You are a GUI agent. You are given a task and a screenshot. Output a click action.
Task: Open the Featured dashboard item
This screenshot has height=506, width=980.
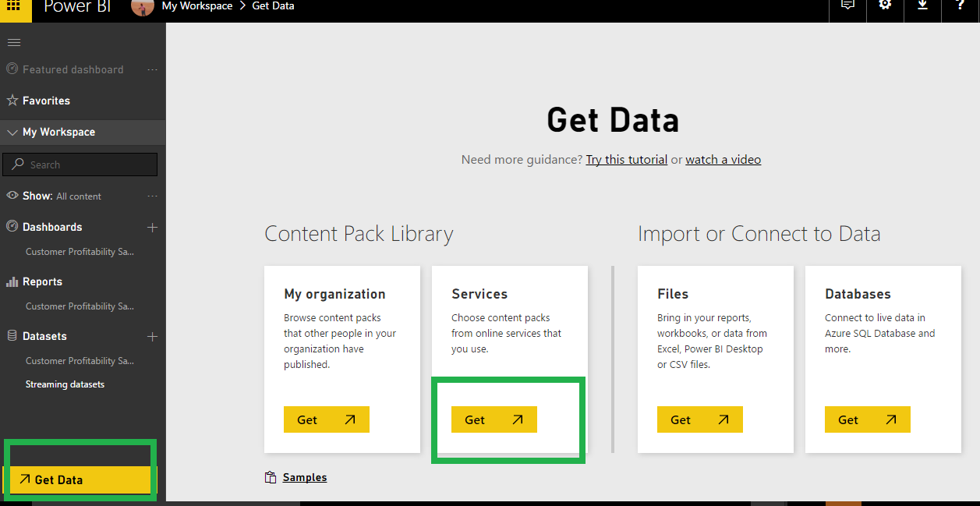click(73, 69)
